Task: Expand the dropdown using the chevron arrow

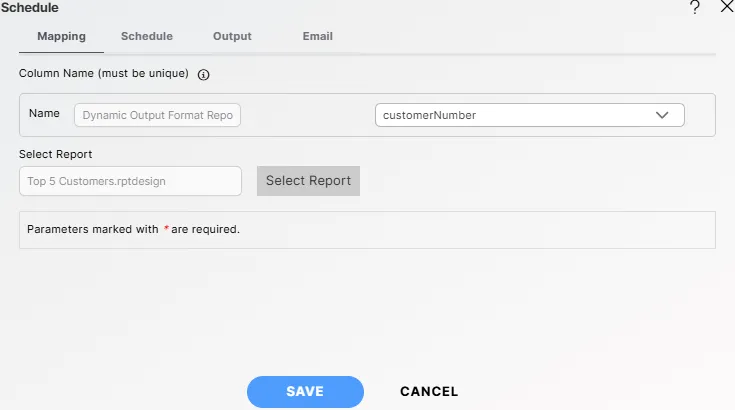Action: pyautogui.click(x=661, y=115)
